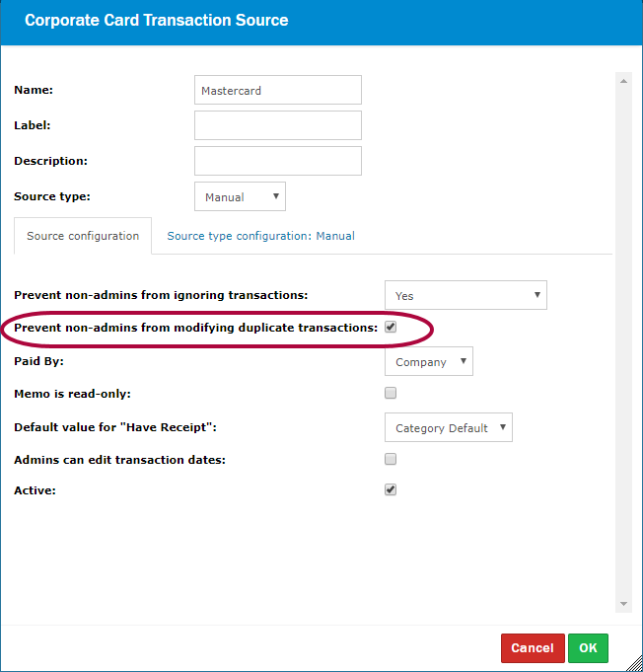
Task: Toggle the Active checkbox
Action: tap(391, 489)
